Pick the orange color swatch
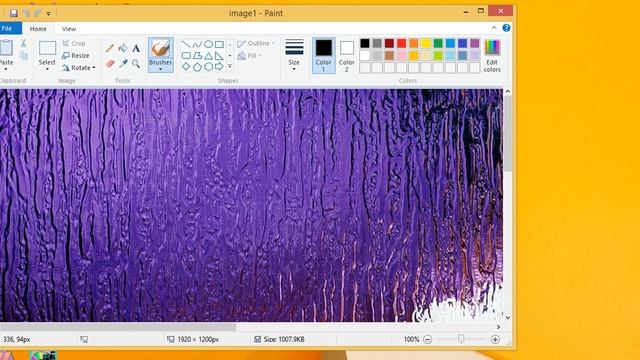Screen dimensions: 640x360 [413, 43]
